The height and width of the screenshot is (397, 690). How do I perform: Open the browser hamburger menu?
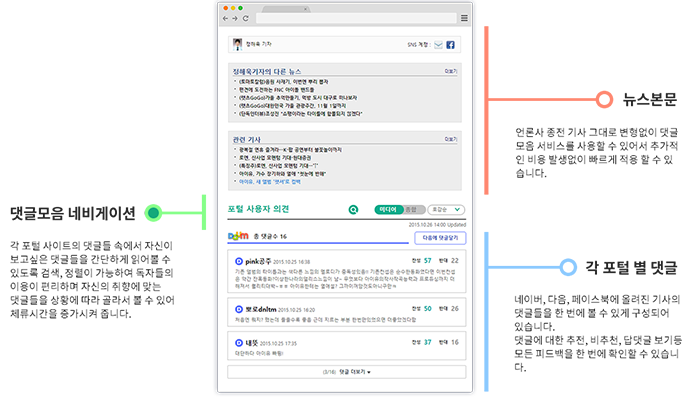point(464,18)
